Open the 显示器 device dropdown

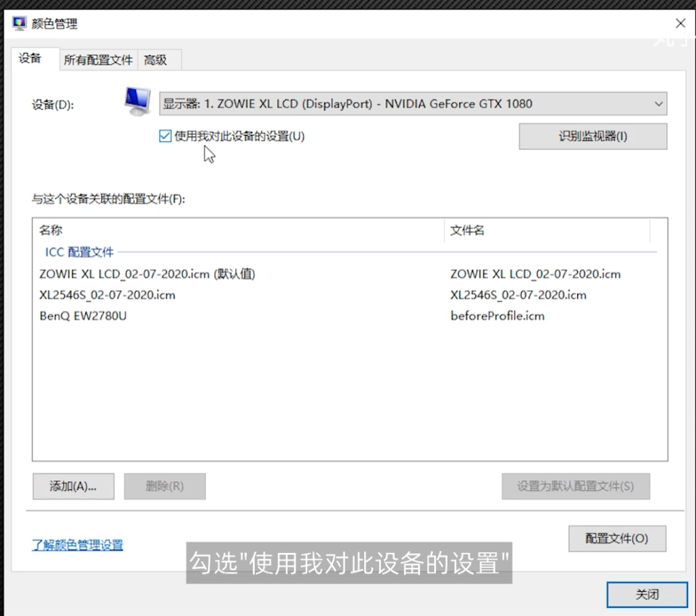(413, 104)
